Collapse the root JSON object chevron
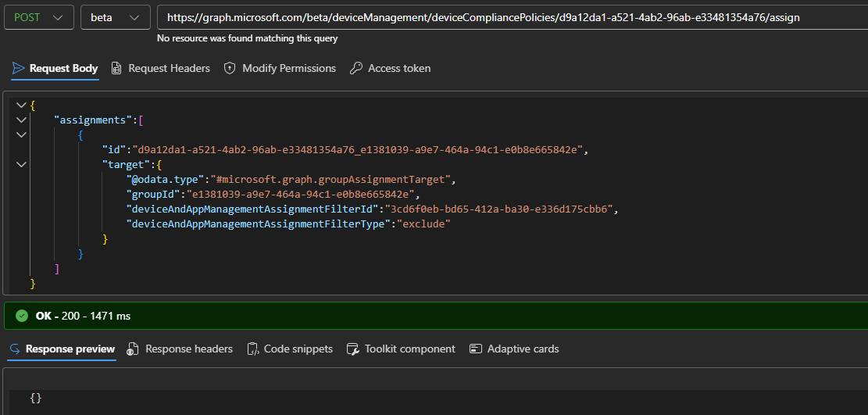 [x=21, y=105]
